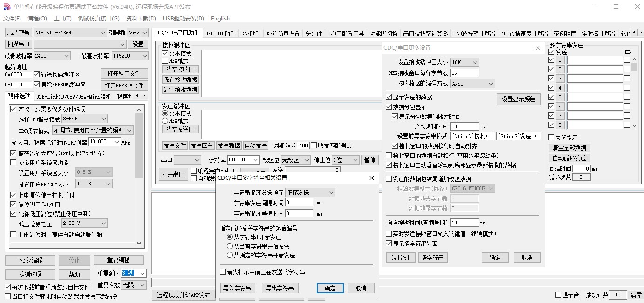Click HEX接收窗口每行字节数 input field
Image resolution: width=644 pixels, height=303 pixels.
464,73
